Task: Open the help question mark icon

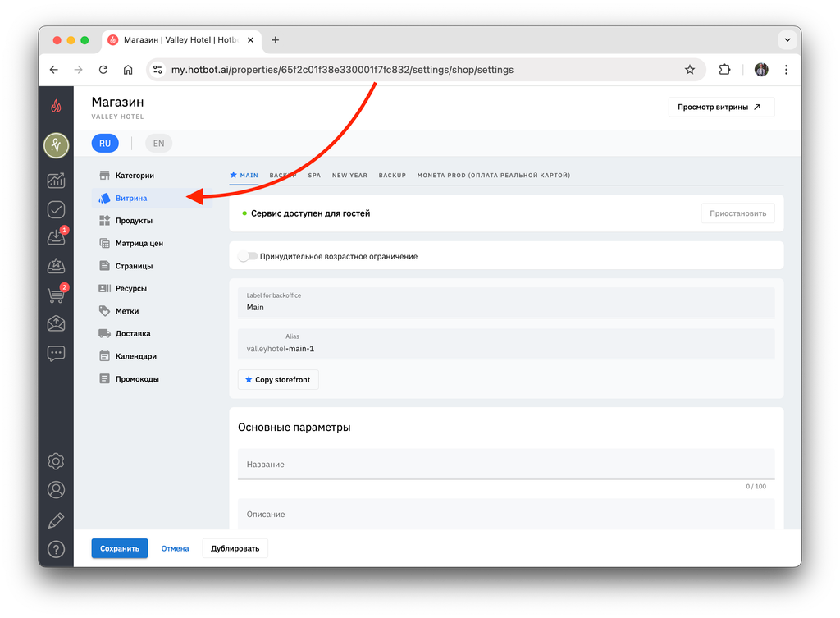Action: (57, 549)
